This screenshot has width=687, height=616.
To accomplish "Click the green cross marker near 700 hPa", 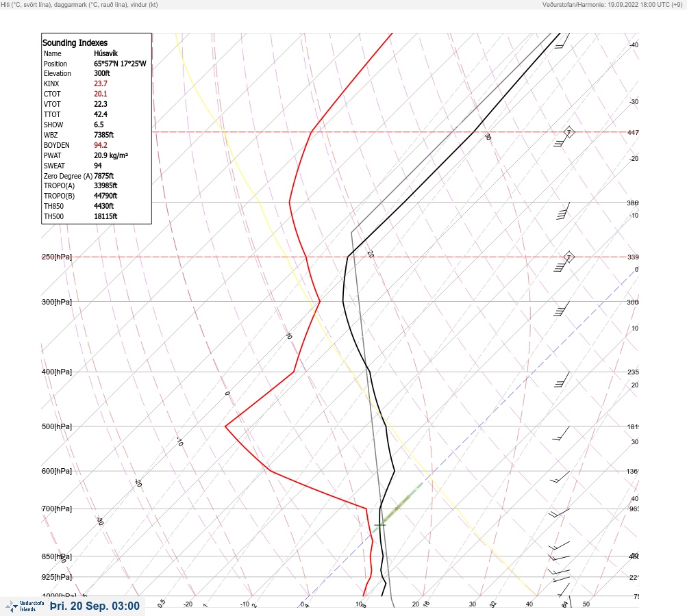I will pyautogui.click(x=380, y=524).
